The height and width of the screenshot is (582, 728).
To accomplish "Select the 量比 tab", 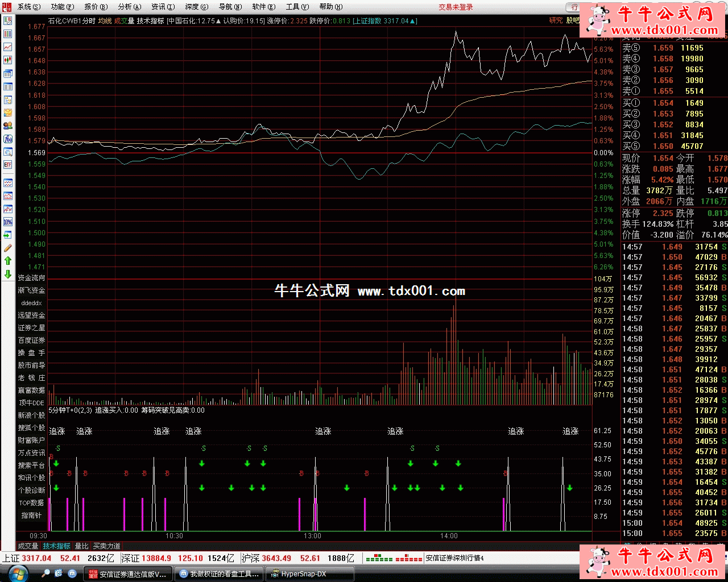I will click(82, 546).
